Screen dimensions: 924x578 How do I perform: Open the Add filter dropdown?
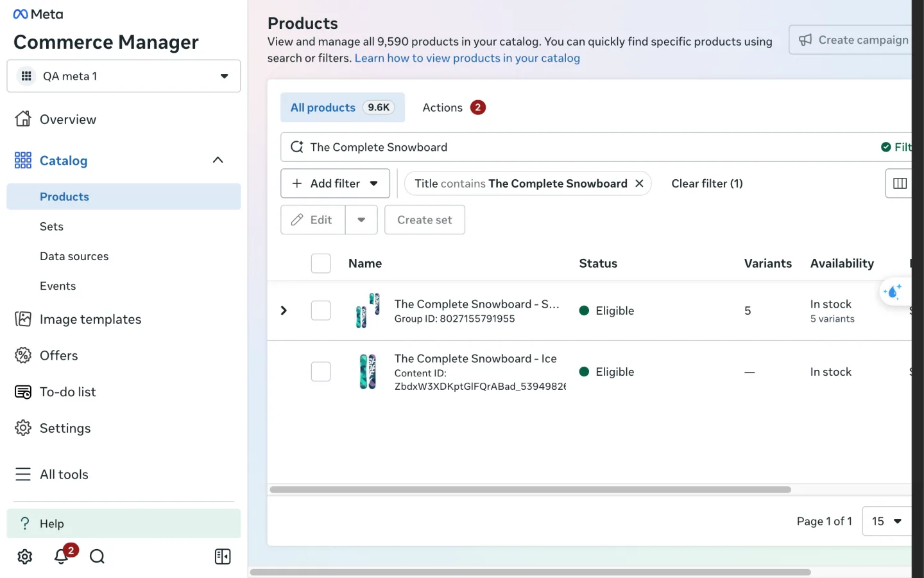tap(335, 184)
